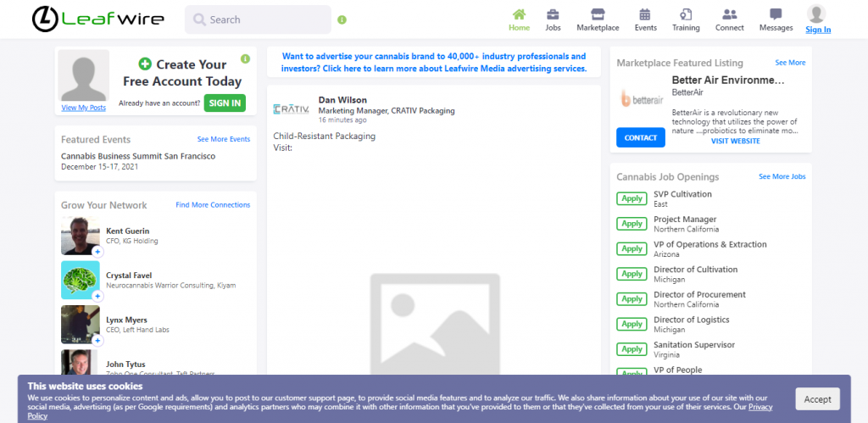
Task: Add Crystal Favel with plus icon
Action: point(97,296)
